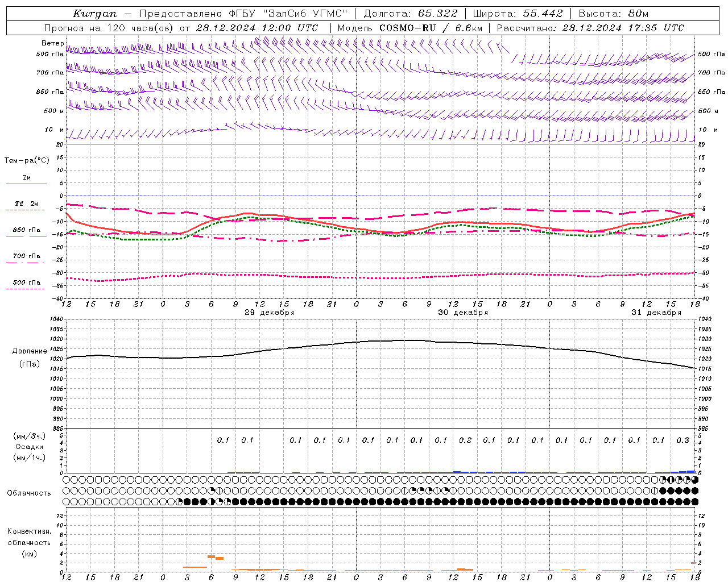Click the "(гПа)" unit label under Давление
Screen dimensions: 728x582
click(30, 364)
